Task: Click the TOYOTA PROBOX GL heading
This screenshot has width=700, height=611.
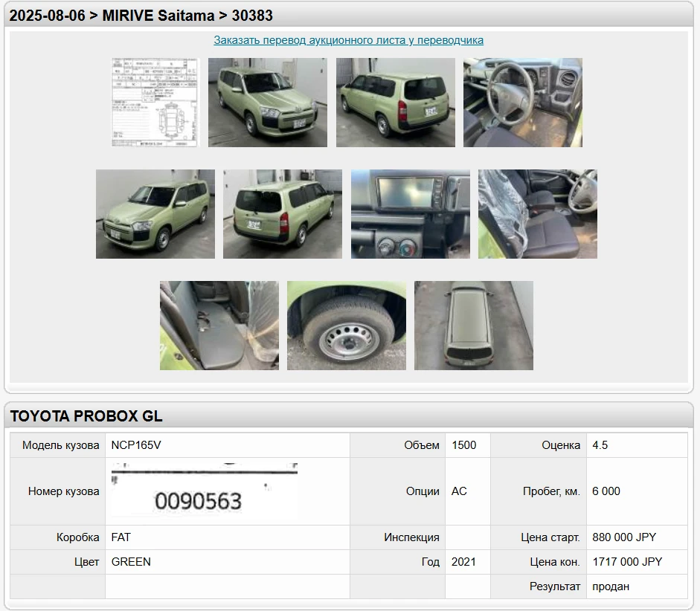Action: [x=86, y=416]
